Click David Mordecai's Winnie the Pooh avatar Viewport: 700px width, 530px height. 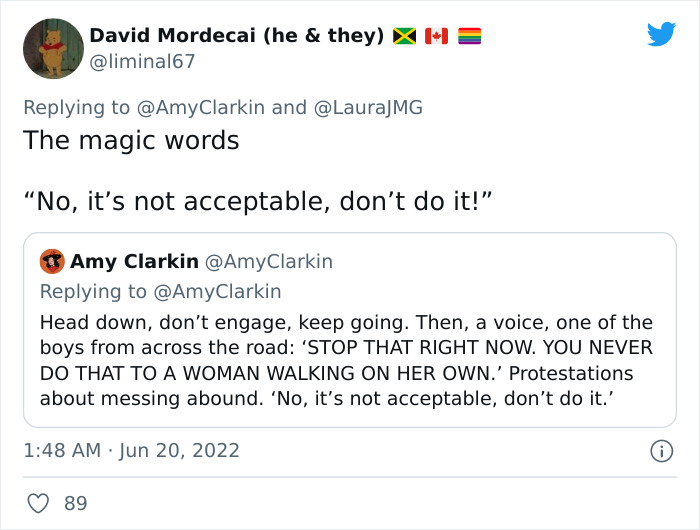click(x=53, y=48)
